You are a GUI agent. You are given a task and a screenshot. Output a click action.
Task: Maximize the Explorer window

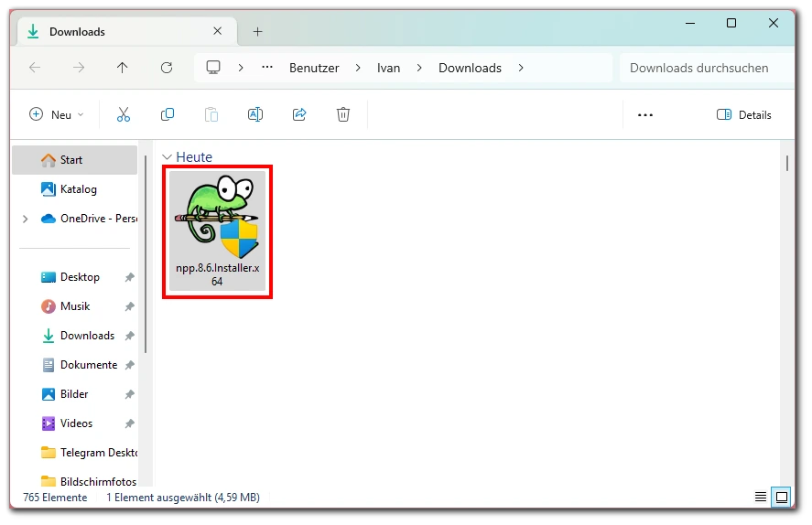731,23
